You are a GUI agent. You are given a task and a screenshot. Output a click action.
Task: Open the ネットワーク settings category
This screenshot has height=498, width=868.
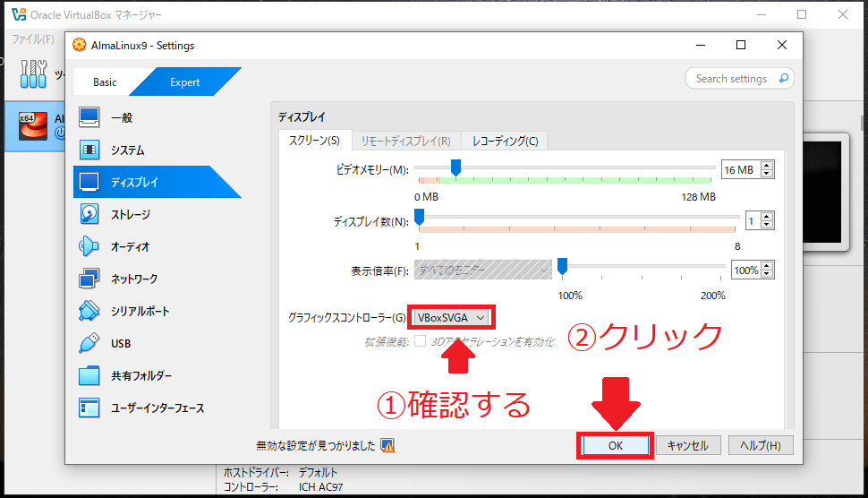[157, 279]
